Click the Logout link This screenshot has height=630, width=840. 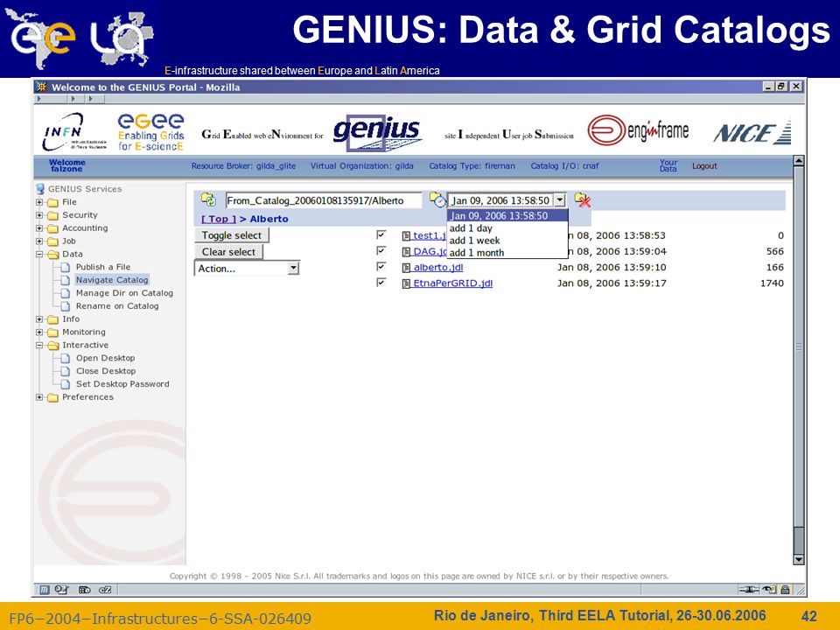point(704,166)
